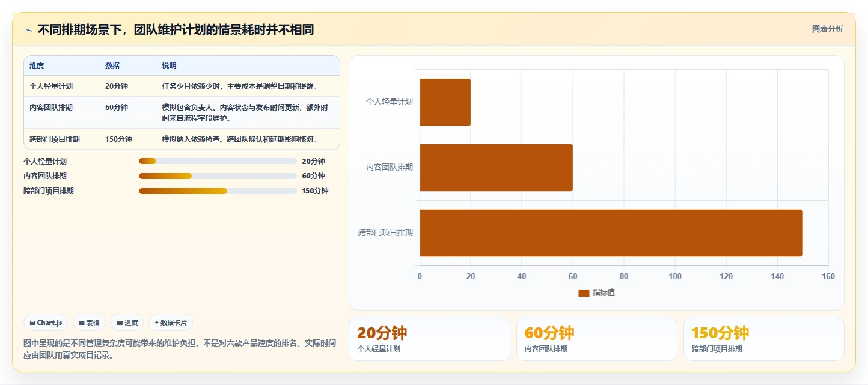Image resolution: width=868 pixels, height=385 pixels.
Task: Click the 60分钟 value beside progress bar
Action: tap(313, 176)
